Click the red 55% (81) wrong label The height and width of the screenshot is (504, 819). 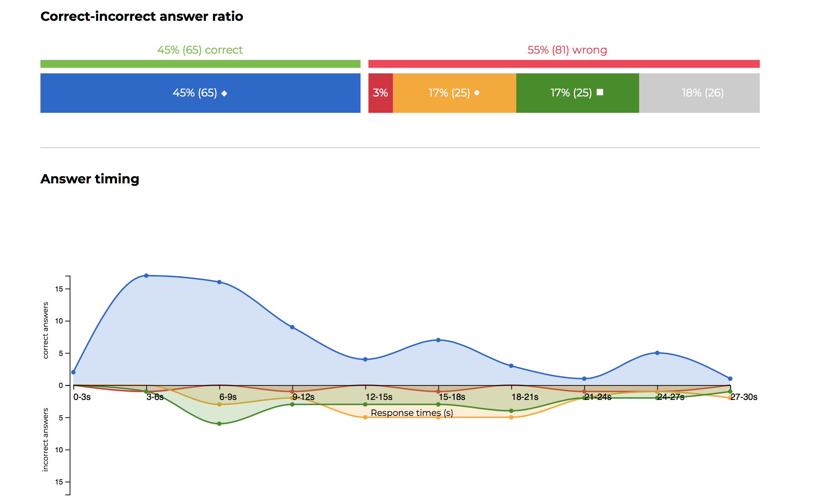(567, 50)
